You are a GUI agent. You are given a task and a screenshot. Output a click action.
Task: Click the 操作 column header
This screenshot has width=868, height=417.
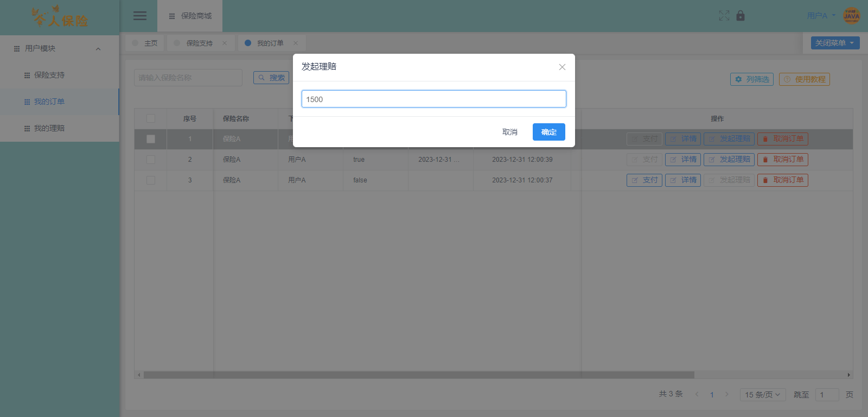pos(717,118)
